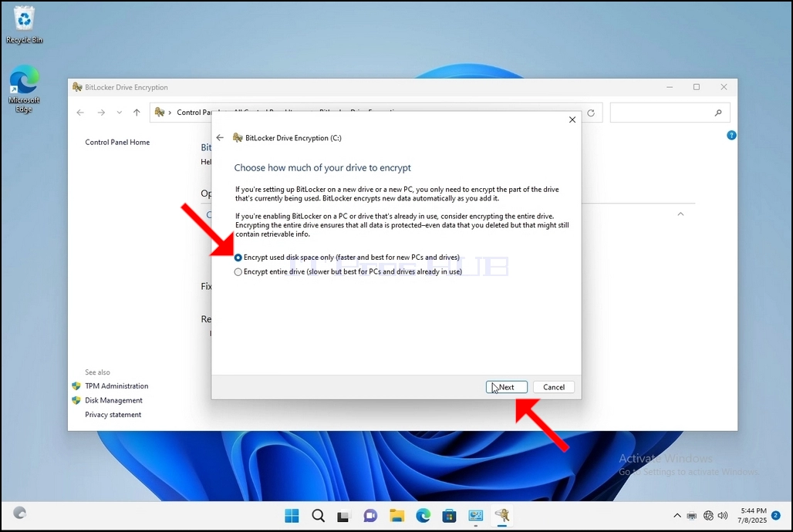Open Chat from the taskbar
This screenshot has width=793, height=532.
(370, 515)
